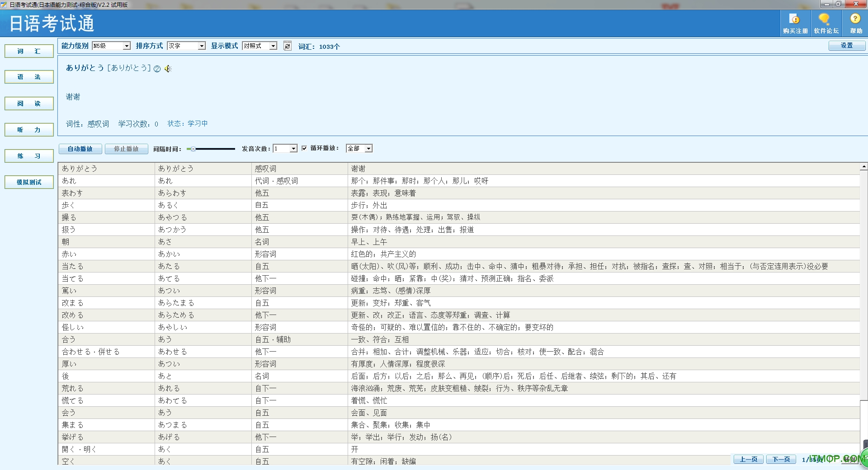Select the 怪しい word row

459,327
